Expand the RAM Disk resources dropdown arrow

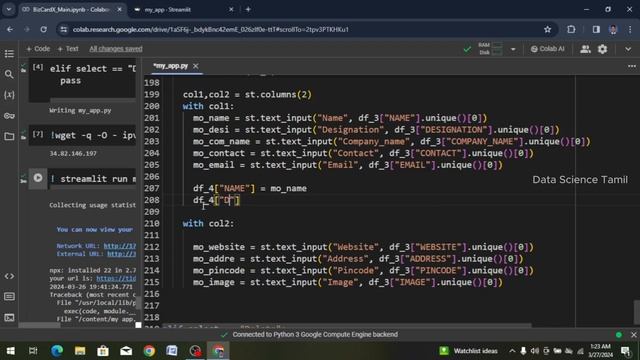[513, 49]
